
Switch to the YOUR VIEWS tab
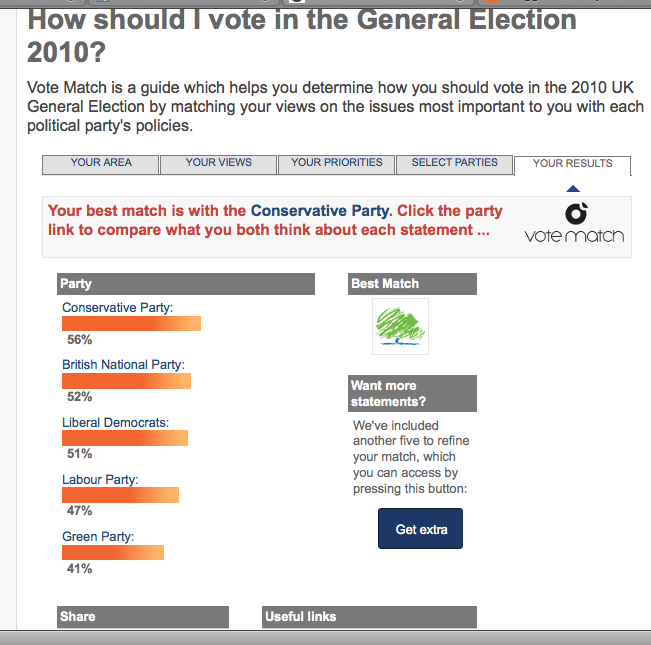click(218, 163)
